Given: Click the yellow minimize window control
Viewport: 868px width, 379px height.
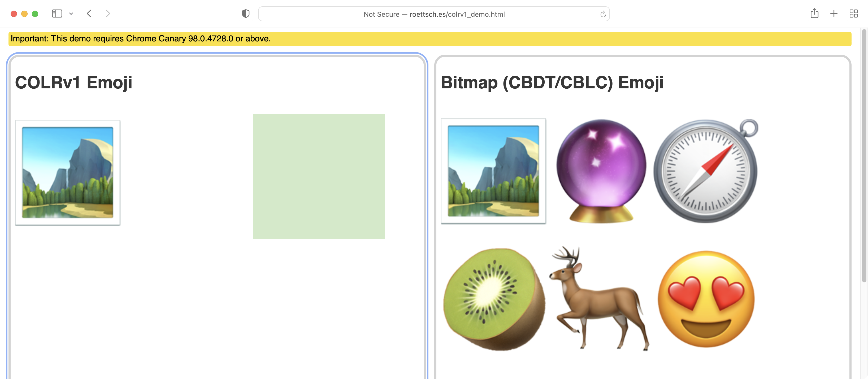Looking at the screenshot, I should [24, 14].
